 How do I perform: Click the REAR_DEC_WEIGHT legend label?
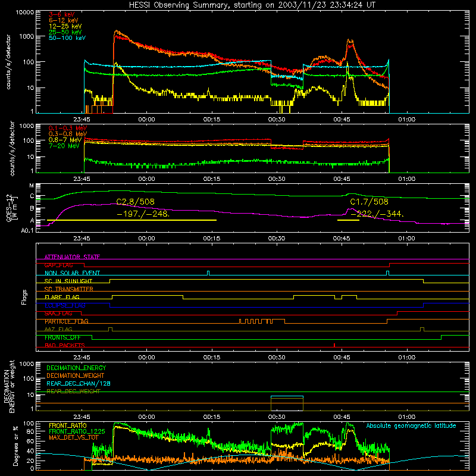pos(73,392)
